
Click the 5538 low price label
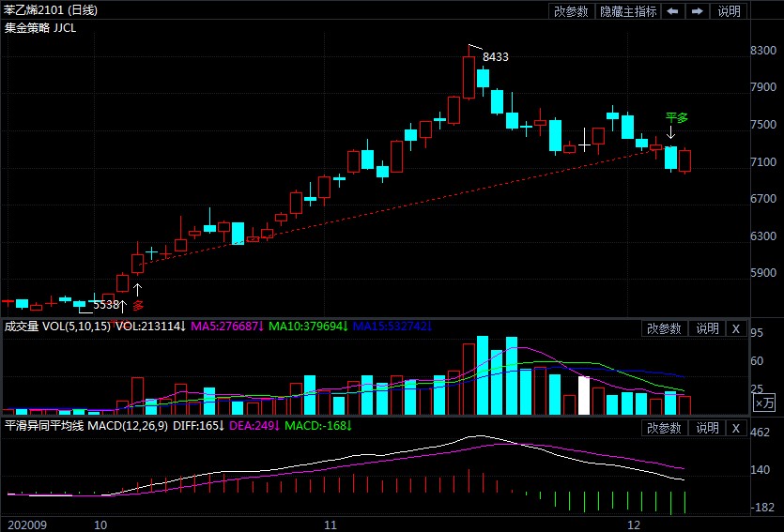(106, 305)
